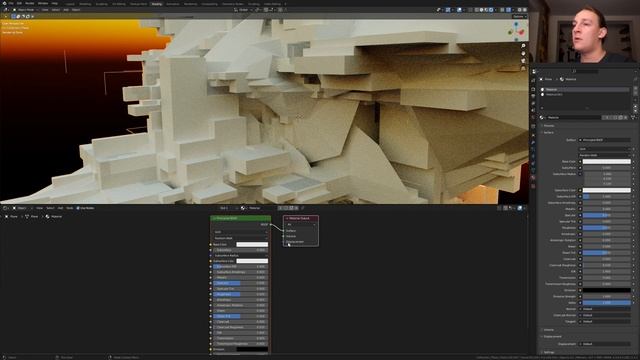The image size is (640, 360).
Task: Click the Material Output node header
Action: click(301, 218)
